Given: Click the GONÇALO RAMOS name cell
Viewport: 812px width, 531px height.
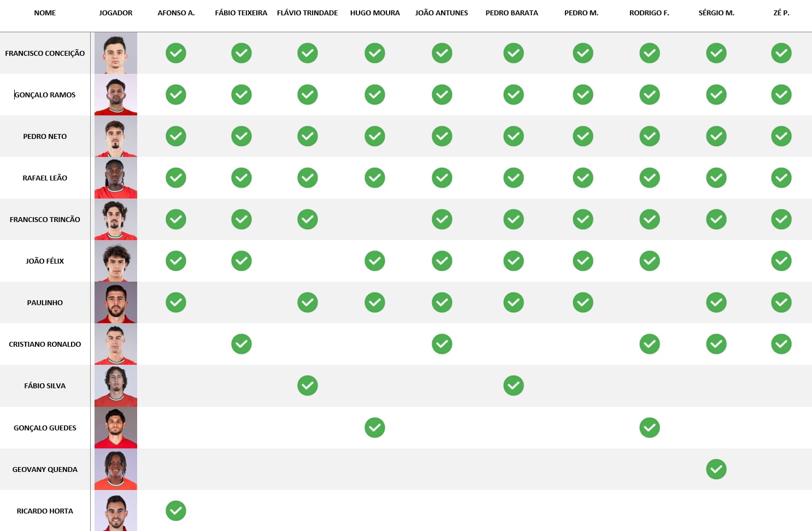Looking at the screenshot, I should [45, 95].
